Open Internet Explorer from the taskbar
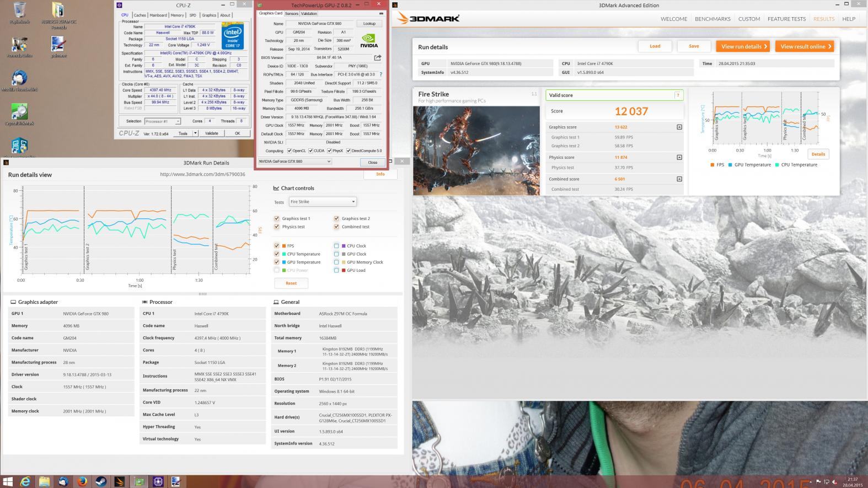 tap(25, 481)
